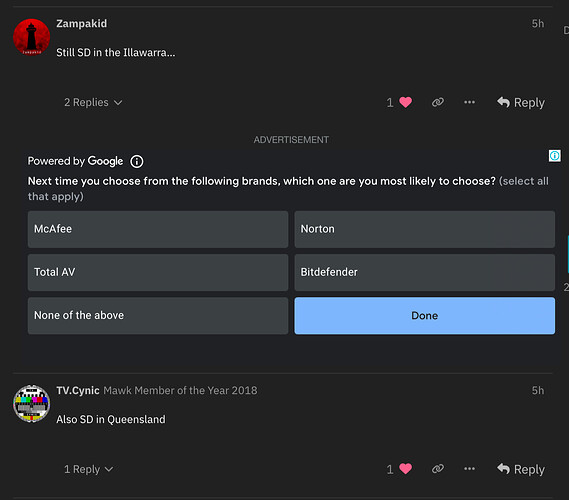
Task: Select None of the above option
Action: click(x=158, y=316)
